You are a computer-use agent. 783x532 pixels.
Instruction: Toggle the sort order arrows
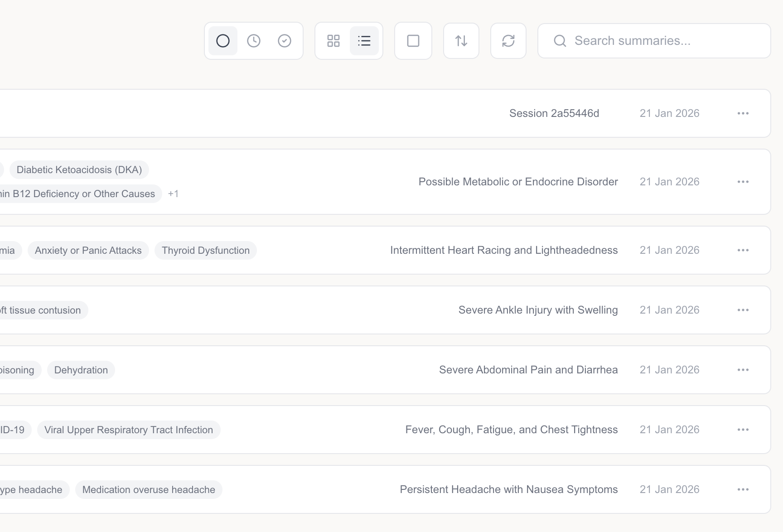(x=461, y=40)
